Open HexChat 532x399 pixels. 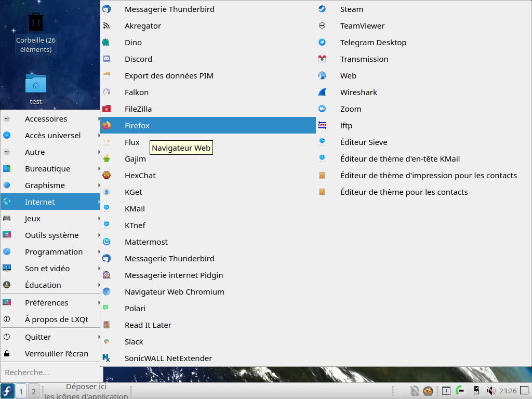pyautogui.click(x=208, y=176)
